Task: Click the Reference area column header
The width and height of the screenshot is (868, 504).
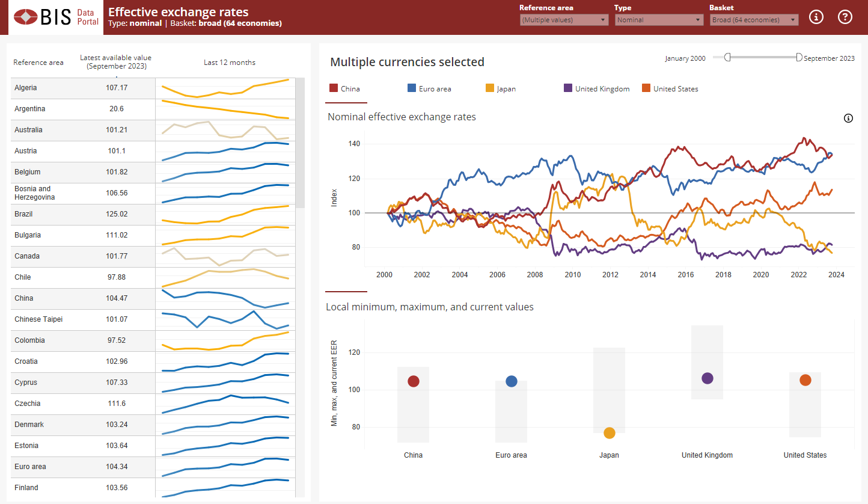Action: (x=38, y=63)
